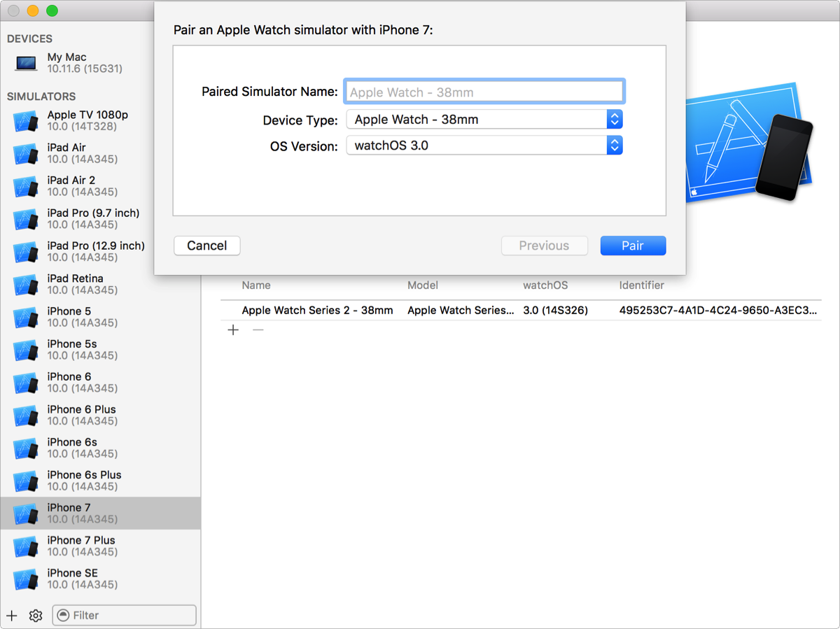Click the identifier 495253C7-4A1D-4C24 cell
The height and width of the screenshot is (629, 840).
click(x=718, y=310)
